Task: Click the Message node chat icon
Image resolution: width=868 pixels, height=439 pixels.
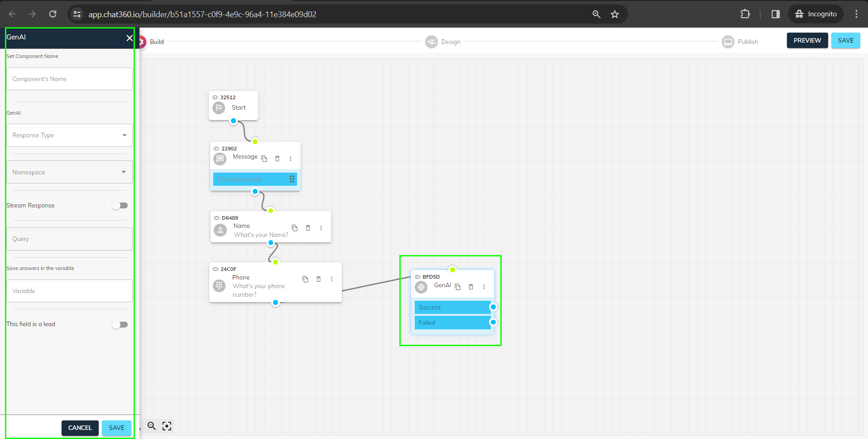Action: (220, 159)
